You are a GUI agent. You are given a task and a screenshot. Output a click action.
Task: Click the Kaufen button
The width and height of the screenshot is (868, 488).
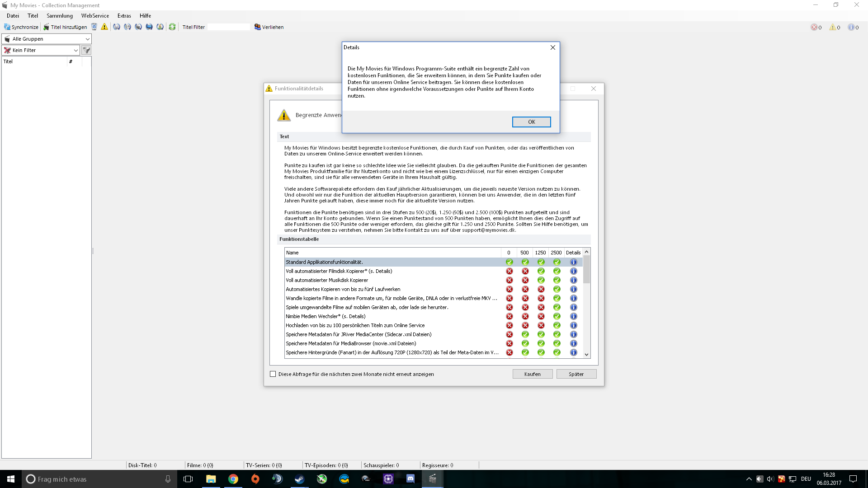click(532, 374)
